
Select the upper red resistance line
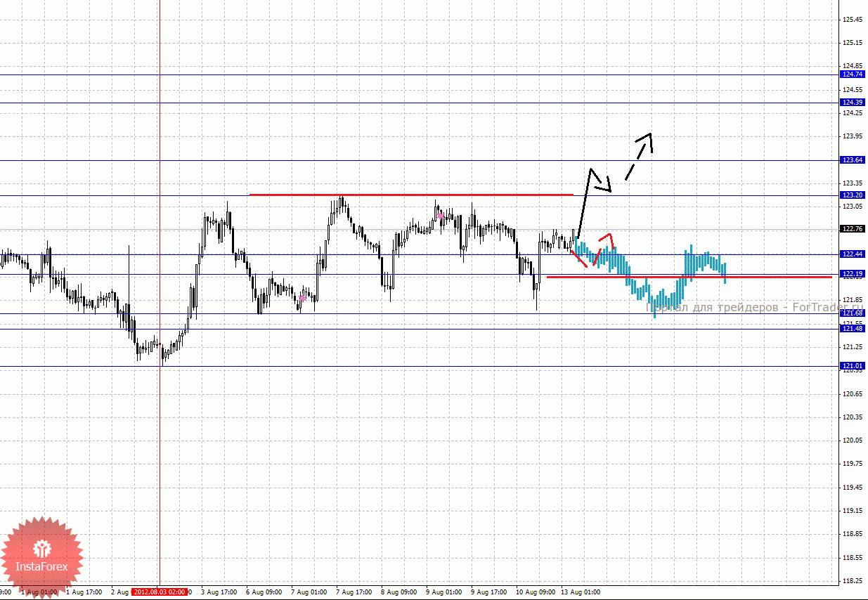tap(411, 195)
